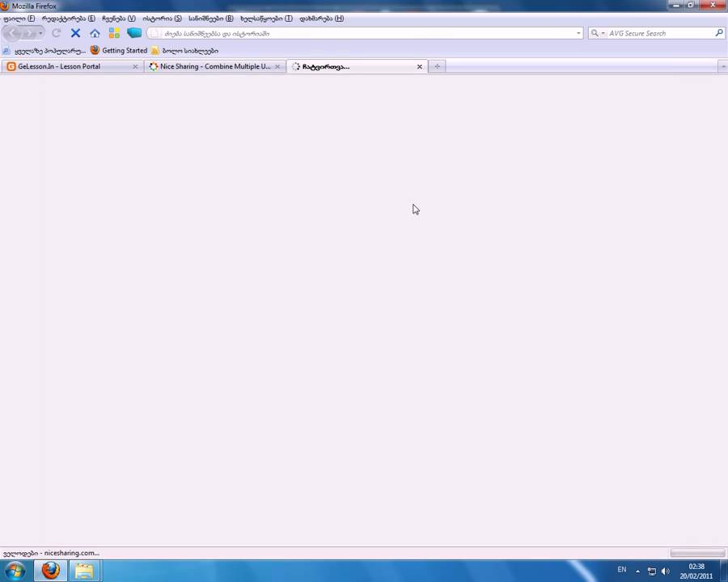The height and width of the screenshot is (582, 728).
Task: Expand the address bar history dropdown
Action: 578,33
